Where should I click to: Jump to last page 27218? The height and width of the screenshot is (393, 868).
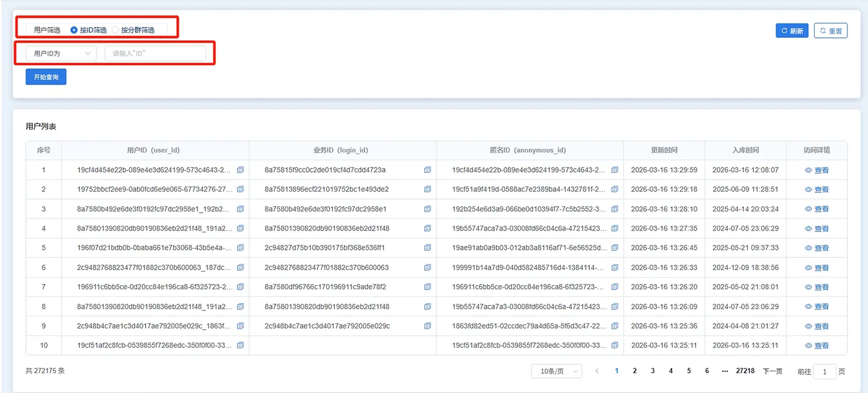(745, 371)
